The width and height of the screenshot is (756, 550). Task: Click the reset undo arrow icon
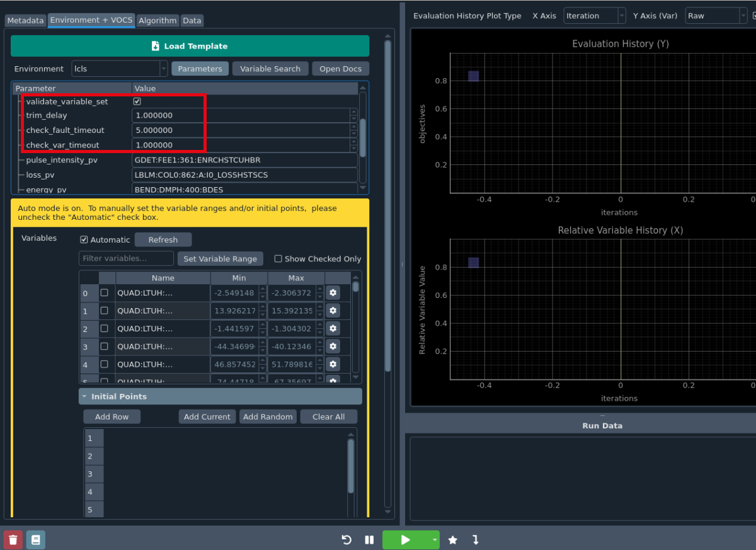(x=346, y=540)
